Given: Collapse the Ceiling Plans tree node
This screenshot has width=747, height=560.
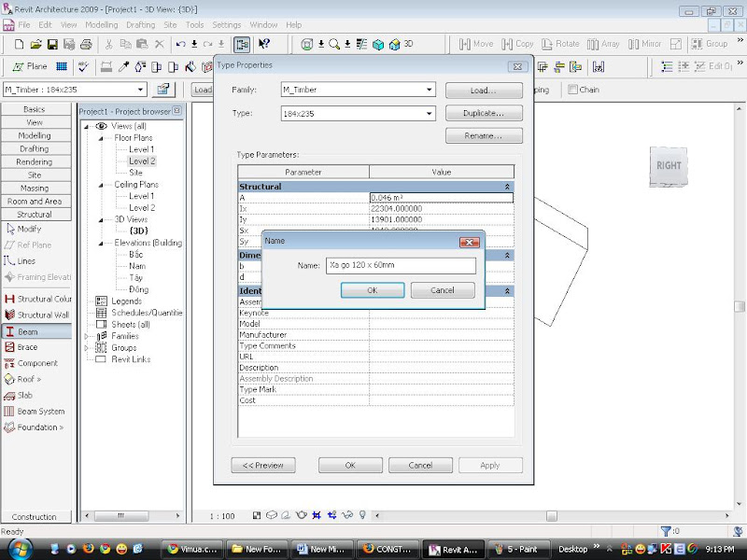Looking at the screenshot, I should pos(101,185).
